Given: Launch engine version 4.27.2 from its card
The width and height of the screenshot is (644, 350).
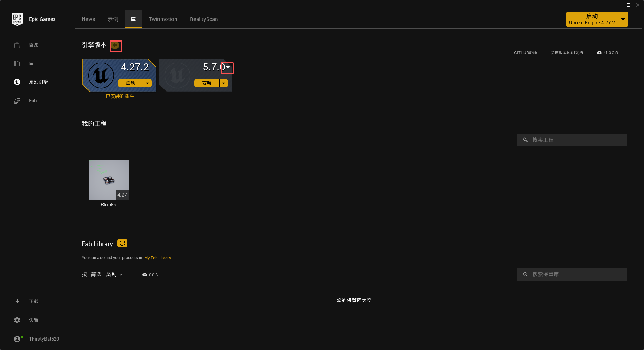Looking at the screenshot, I should pyautogui.click(x=130, y=83).
